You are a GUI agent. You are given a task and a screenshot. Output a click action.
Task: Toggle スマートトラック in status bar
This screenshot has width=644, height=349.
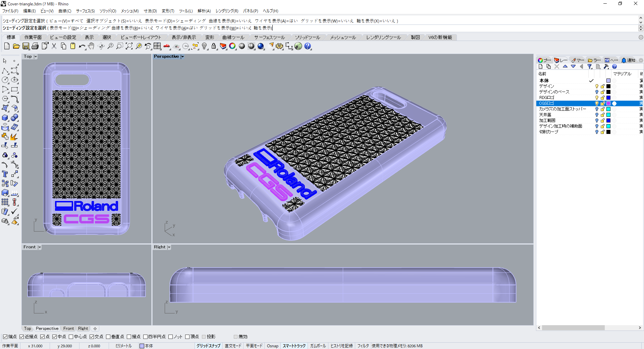(x=294, y=346)
